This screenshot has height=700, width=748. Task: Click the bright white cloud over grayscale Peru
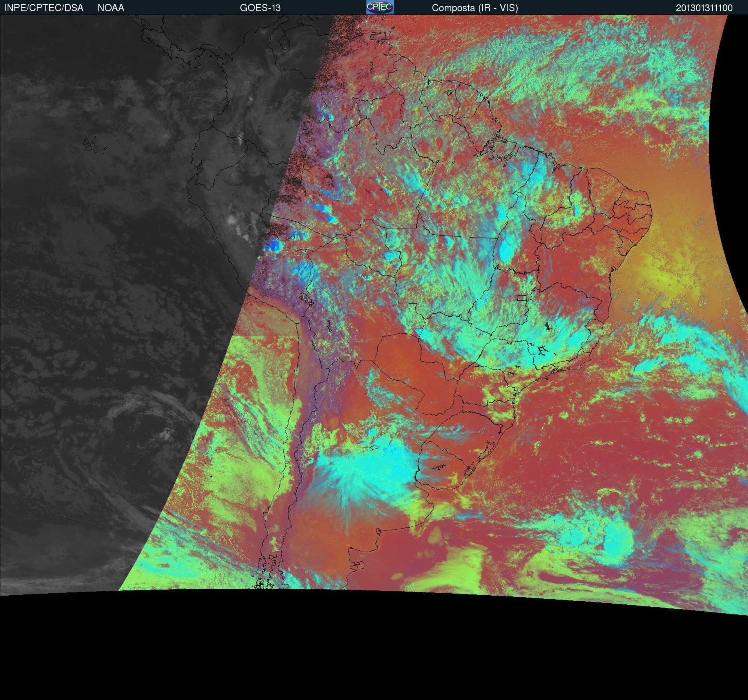pyautogui.click(x=231, y=220)
